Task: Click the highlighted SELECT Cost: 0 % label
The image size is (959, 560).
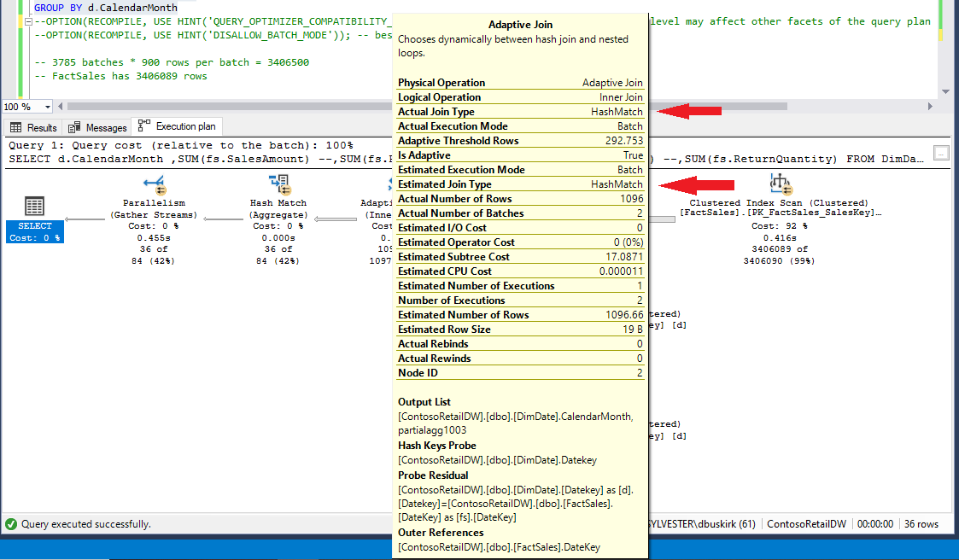Action: pyautogui.click(x=34, y=231)
